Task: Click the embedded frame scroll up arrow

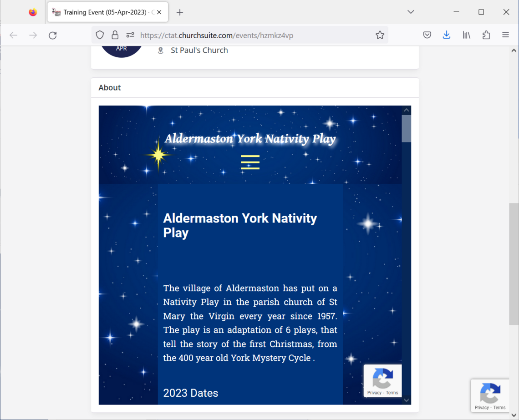Action: pos(407,110)
